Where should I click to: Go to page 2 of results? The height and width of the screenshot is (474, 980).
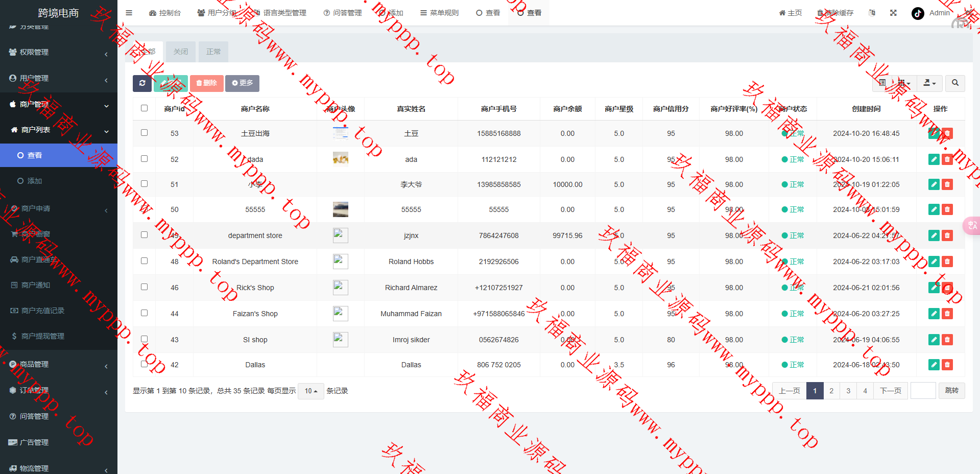tap(831, 391)
